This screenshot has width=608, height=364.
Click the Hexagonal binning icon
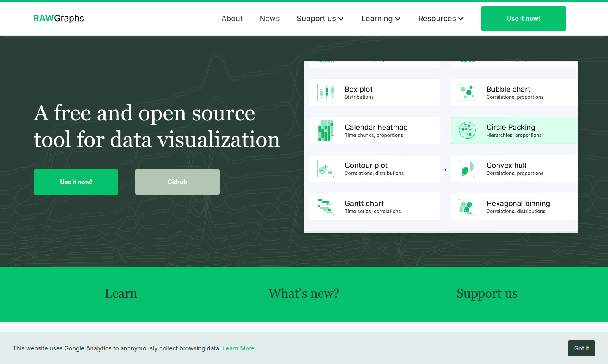coord(467,206)
